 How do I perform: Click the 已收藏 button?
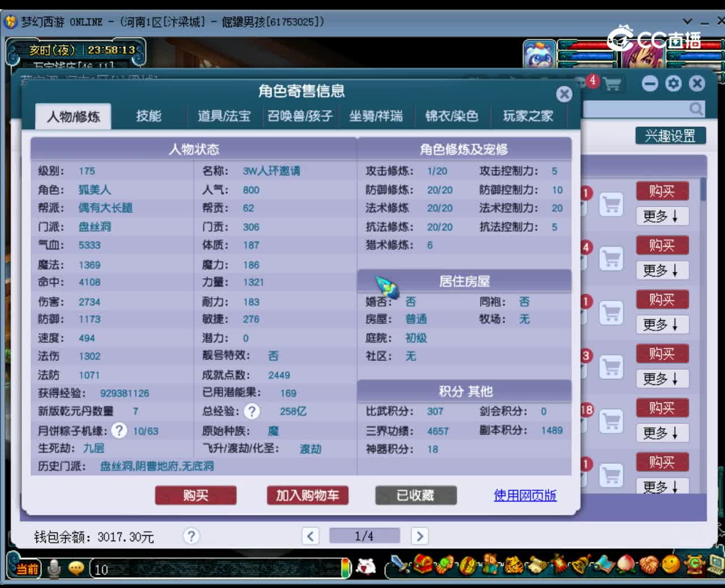pyautogui.click(x=416, y=496)
